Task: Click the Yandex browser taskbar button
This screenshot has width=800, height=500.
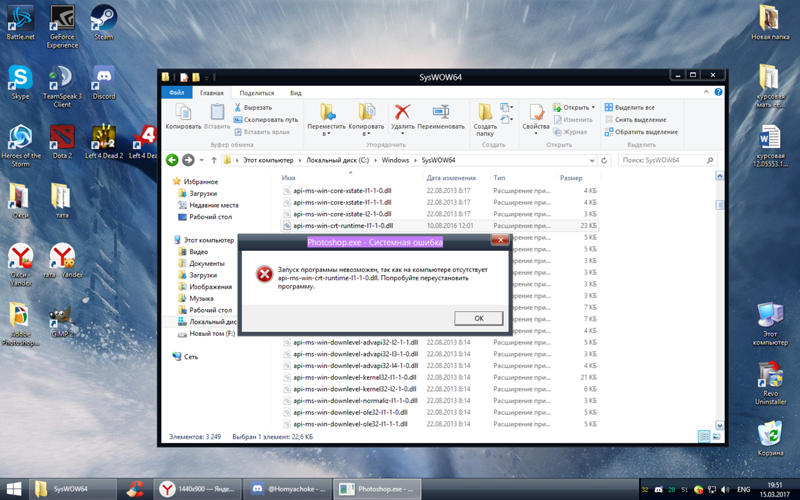Action: (197, 489)
